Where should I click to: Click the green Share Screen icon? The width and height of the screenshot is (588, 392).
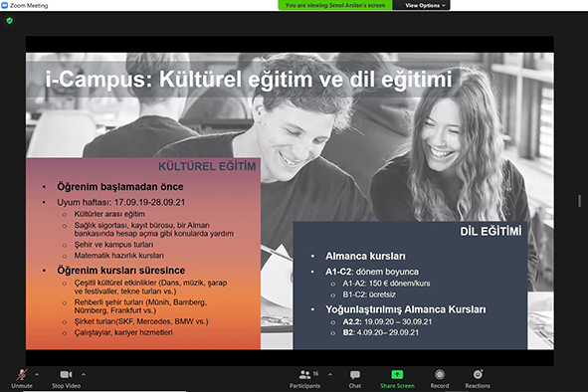397,374
